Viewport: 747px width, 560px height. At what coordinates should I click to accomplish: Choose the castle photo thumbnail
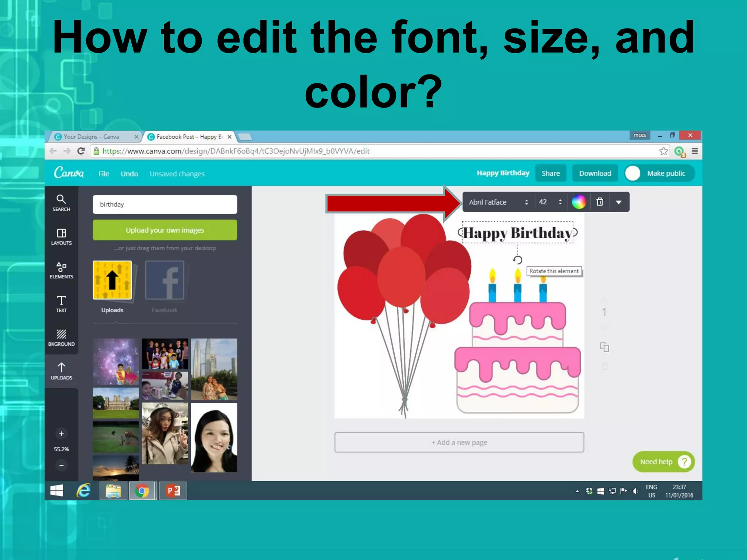(116, 403)
